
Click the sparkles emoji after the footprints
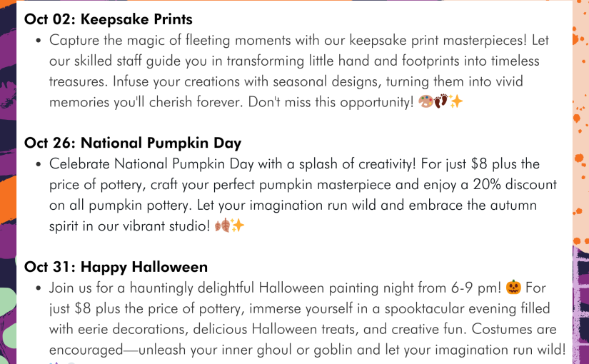pyautogui.click(x=456, y=101)
